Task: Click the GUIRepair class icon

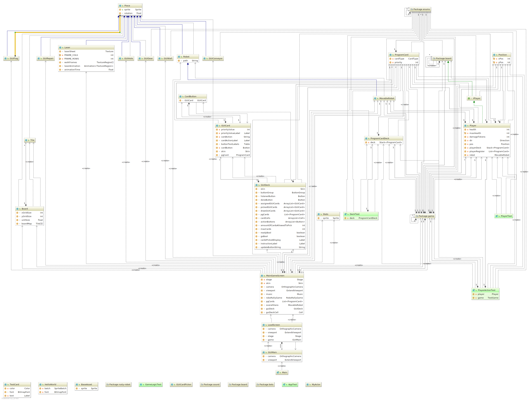Action: pos(39,58)
